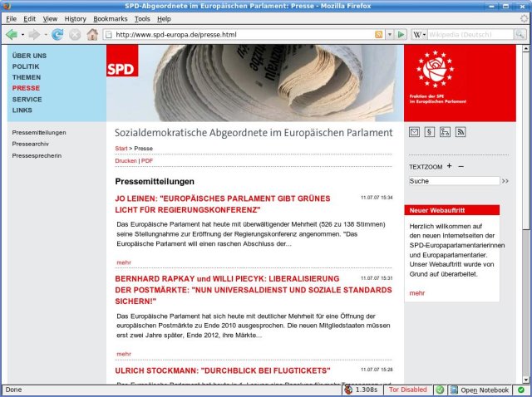Open the Tools menu
This screenshot has width=532, height=397.
click(142, 19)
